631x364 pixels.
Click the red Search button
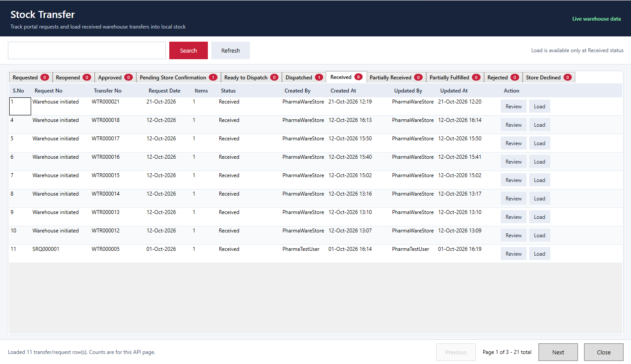click(188, 50)
